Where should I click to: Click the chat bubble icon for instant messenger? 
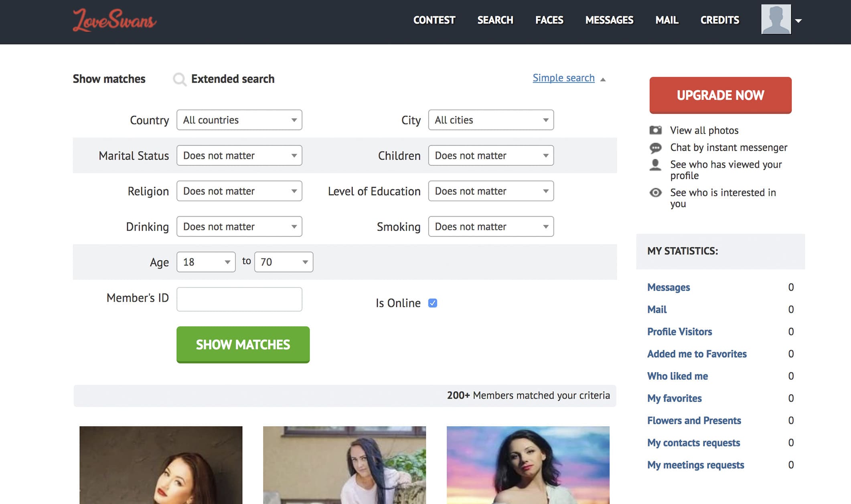[x=655, y=148]
